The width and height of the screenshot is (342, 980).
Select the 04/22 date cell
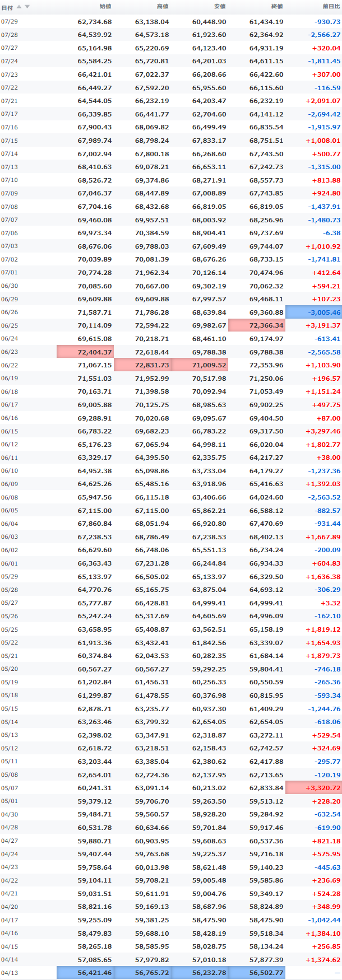(10, 881)
